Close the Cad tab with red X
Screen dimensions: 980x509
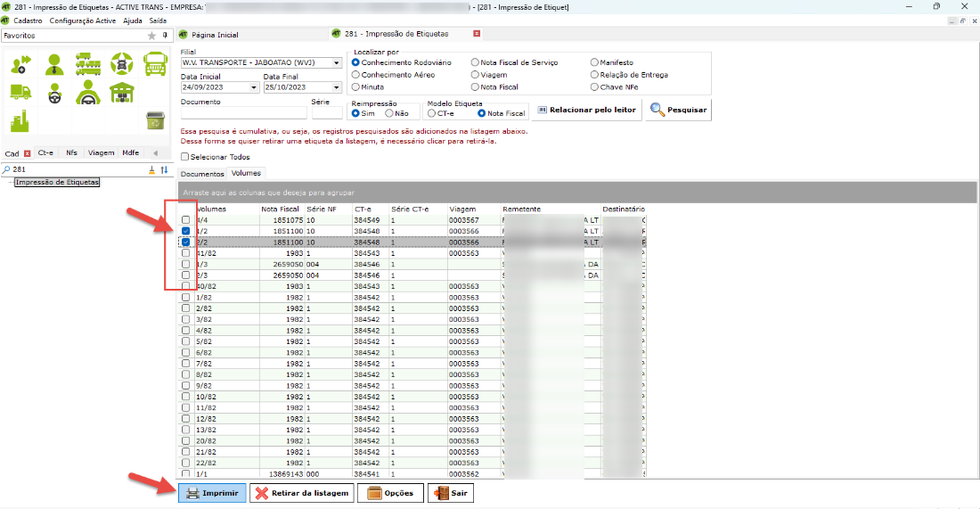pos(27,153)
